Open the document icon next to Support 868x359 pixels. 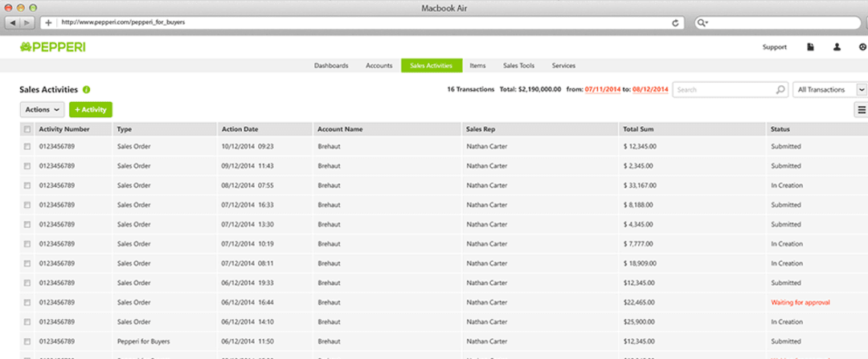[810, 47]
